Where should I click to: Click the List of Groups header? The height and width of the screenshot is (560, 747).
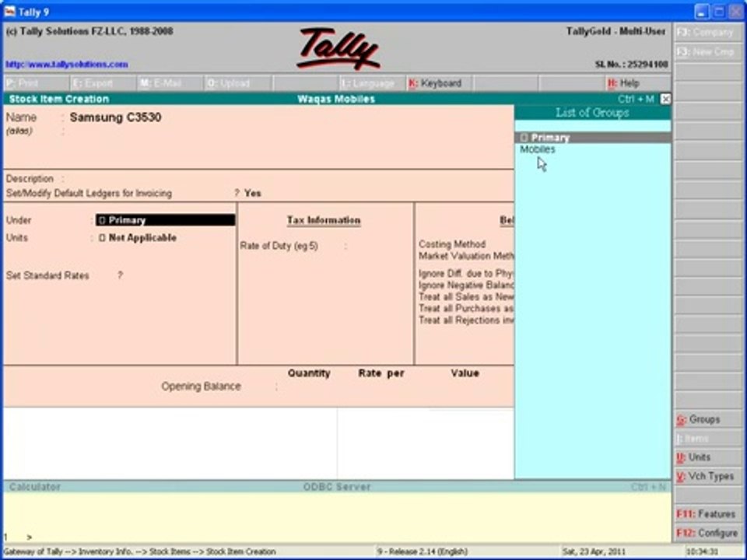click(592, 113)
